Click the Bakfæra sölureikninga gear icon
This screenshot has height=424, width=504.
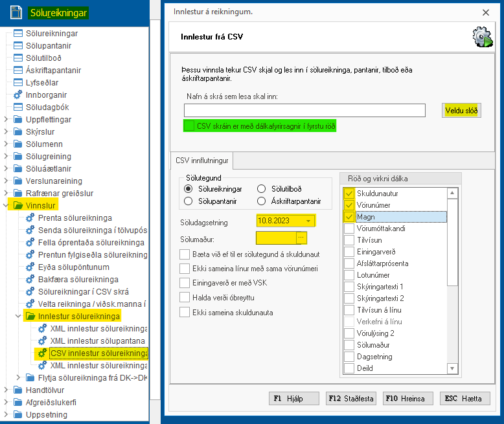pos(30,280)
